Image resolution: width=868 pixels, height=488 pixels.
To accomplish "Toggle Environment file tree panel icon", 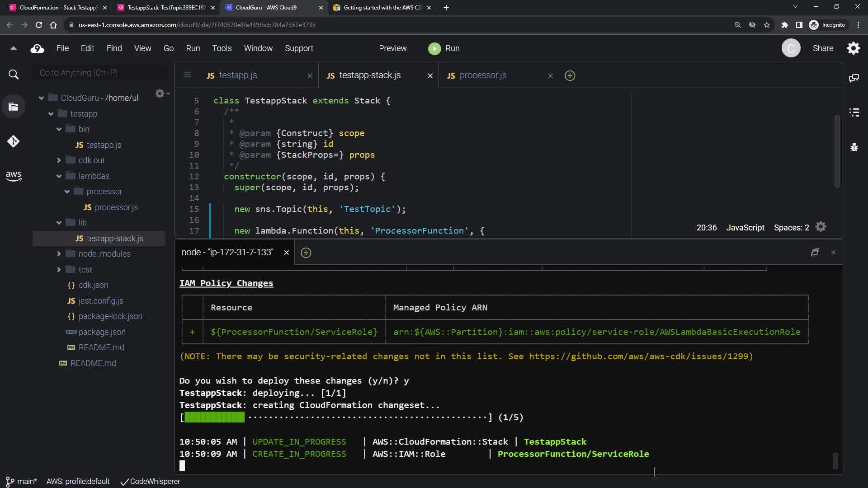I will coord(13,107).
